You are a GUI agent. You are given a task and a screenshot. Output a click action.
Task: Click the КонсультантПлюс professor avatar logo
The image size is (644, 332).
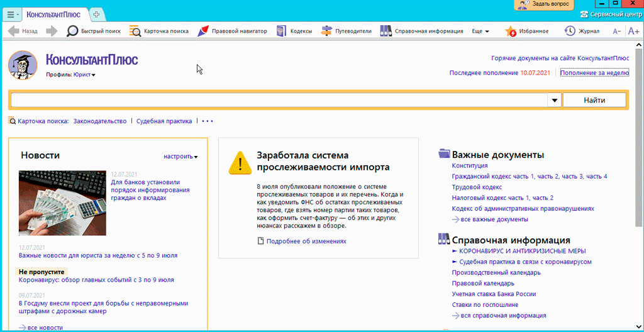[23, 65]
